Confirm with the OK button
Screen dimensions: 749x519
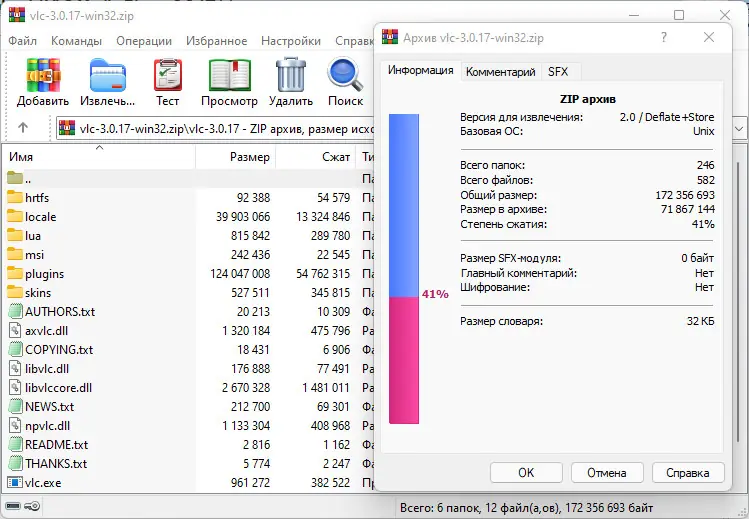point(526,473)
